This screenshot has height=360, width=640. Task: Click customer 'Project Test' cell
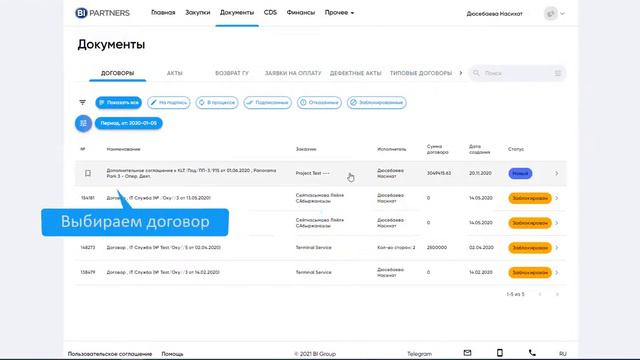[313, 173]
